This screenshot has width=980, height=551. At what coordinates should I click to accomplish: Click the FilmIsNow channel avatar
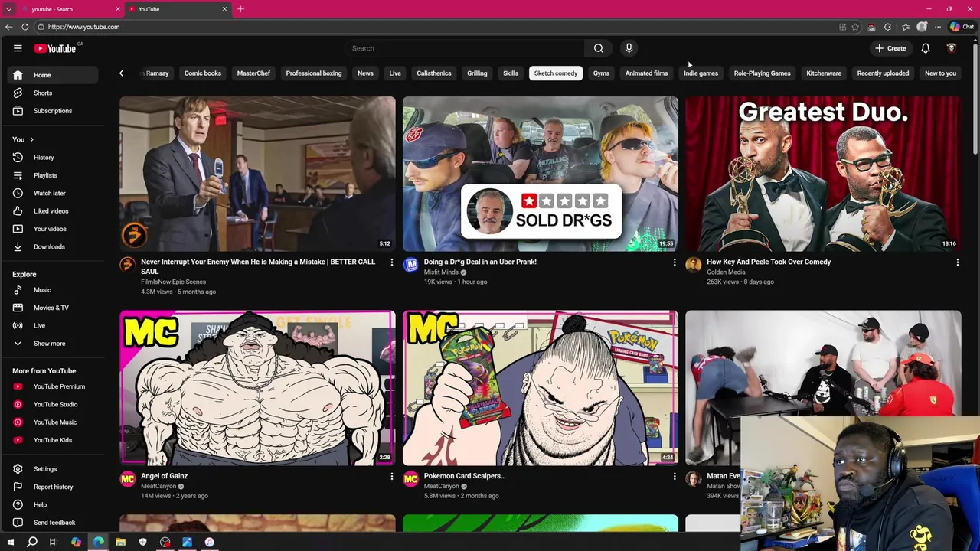(x=127, y=265)
